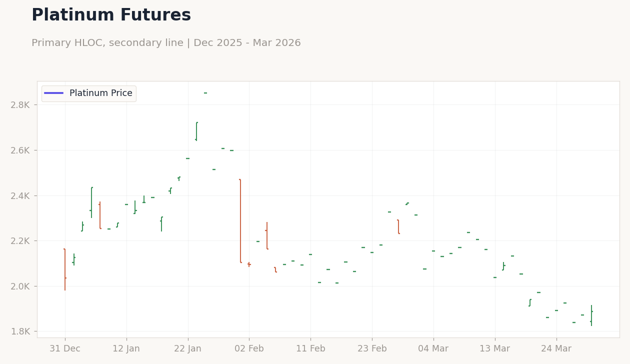This screenshot has height=364, width=630.
Task: Click the 22 Jan x-axis label
Action: 187,349
